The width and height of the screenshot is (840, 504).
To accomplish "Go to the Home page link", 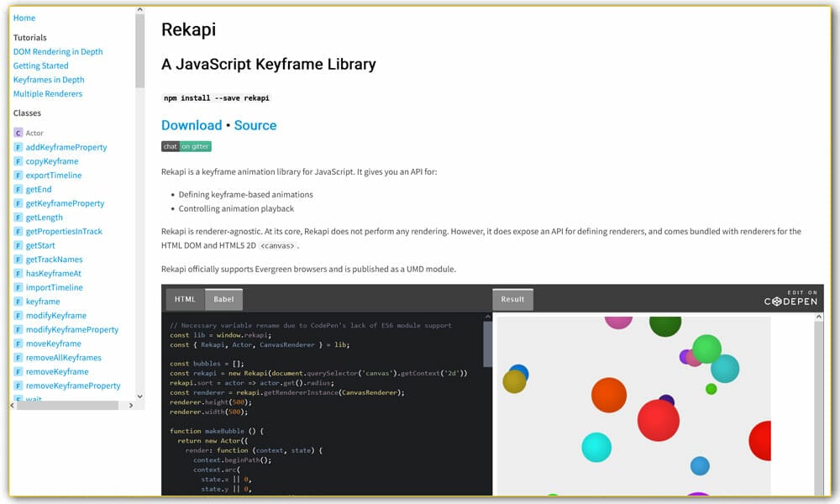I will point(24,18).
